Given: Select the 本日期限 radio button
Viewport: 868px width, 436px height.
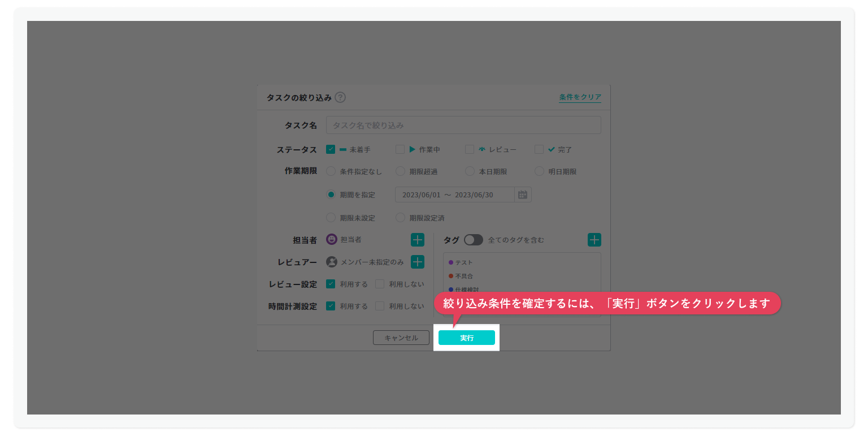Looking at the screenshot, I should 469,171.
